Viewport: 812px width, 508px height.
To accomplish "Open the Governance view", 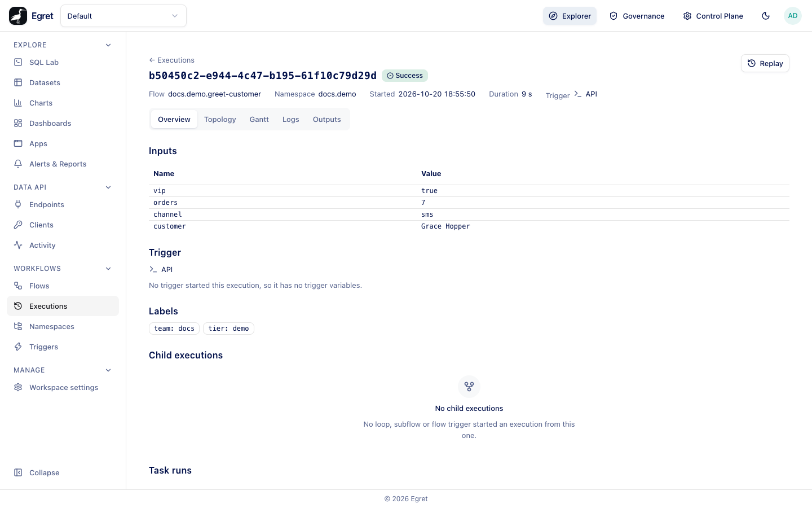I will [637, 16].
